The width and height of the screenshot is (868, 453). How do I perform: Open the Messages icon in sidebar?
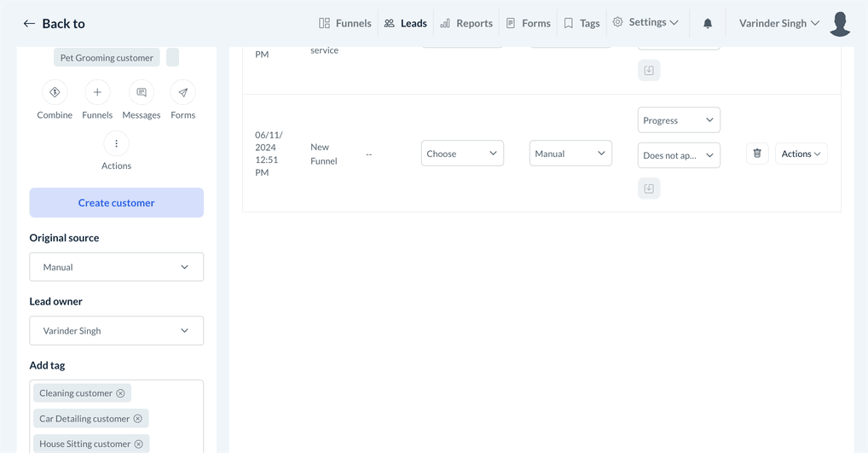pyautogui.click(x=142, y=92)
